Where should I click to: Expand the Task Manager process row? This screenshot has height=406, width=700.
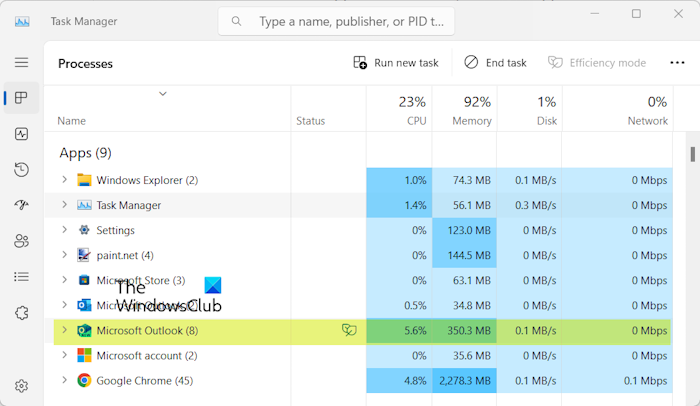pyautogui.click(x=64, y=205)
